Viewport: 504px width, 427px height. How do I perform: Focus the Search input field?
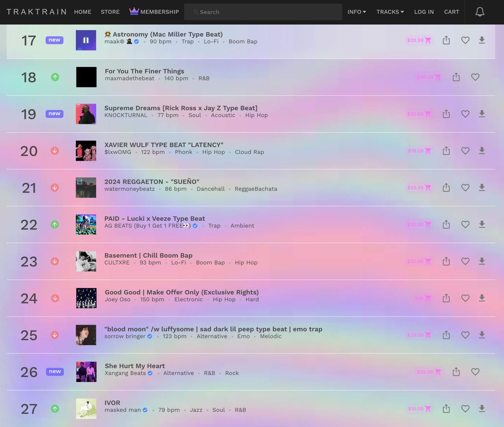(x=263, y=12)
